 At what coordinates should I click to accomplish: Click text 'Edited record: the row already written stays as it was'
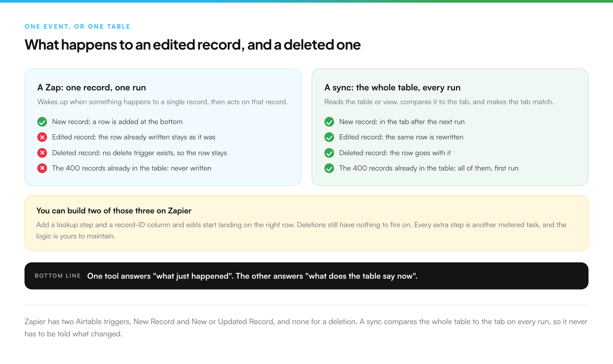click(x=134, y=137)
